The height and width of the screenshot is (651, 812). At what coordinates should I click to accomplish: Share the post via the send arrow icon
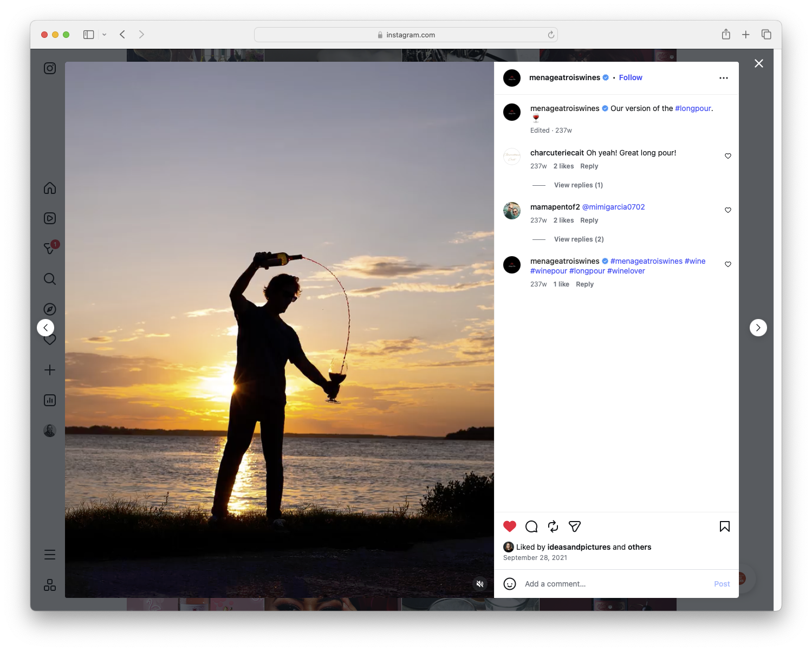click(x=574, y=526)
